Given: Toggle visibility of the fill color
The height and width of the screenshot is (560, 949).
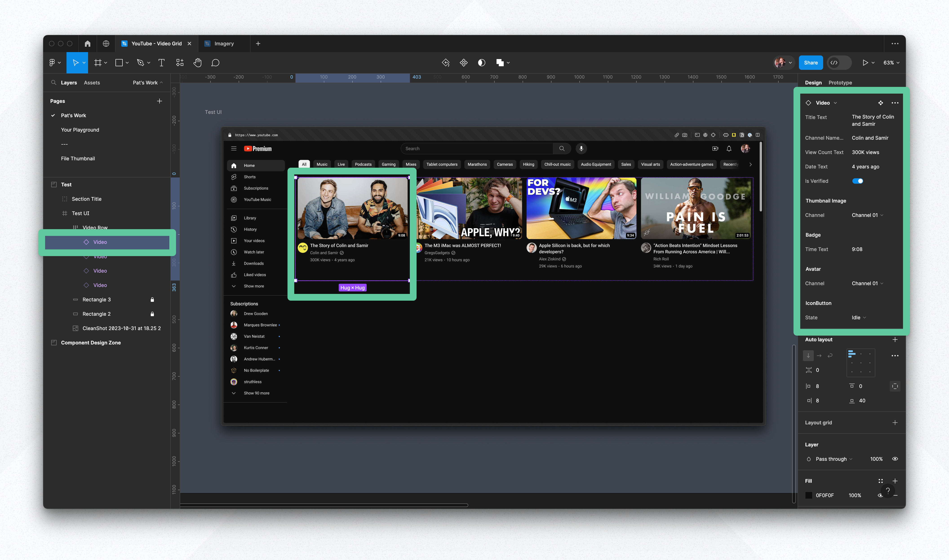Looking at the screenshot, I should (x=881, y=495).
